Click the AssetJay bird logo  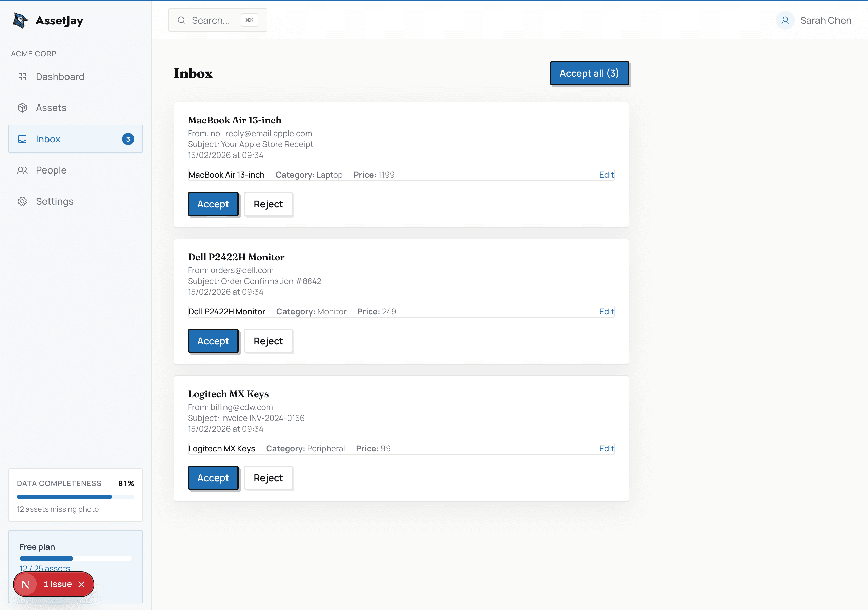click(x=20, y=20)
